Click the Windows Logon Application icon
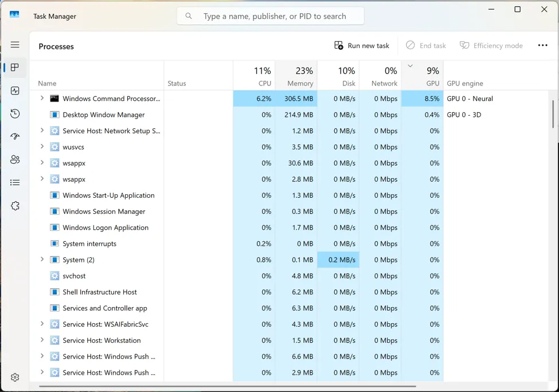559x392 pixels. tap(54, 228)
